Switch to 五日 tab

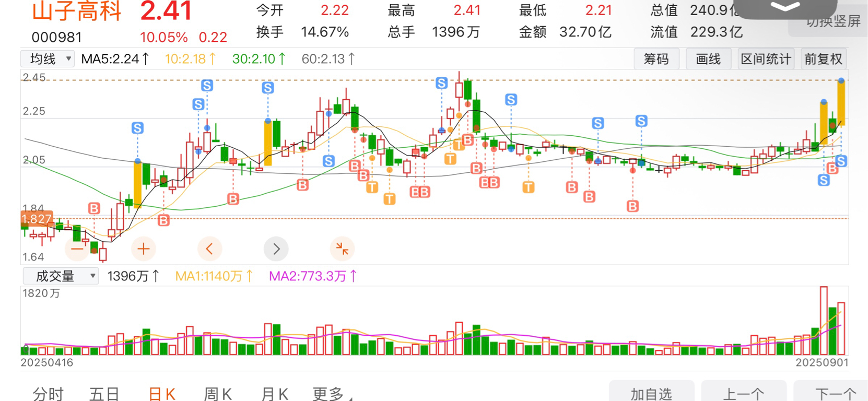104,393
